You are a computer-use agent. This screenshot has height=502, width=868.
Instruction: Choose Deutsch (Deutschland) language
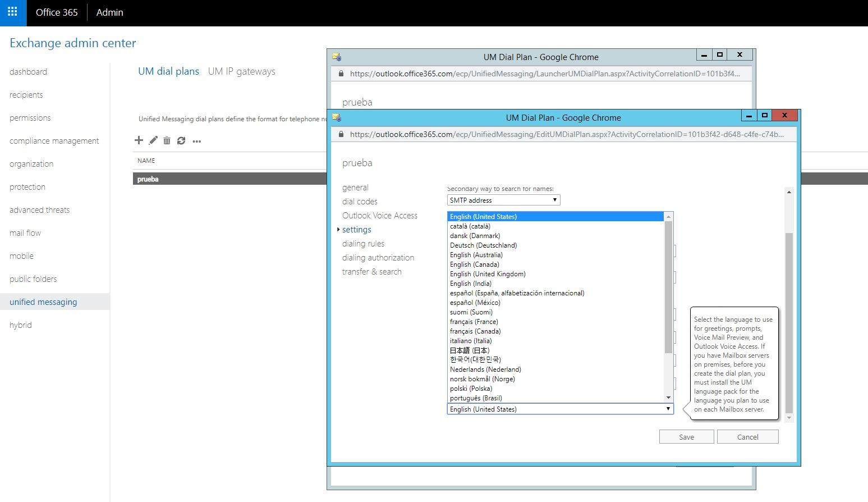click(x=555, y=245)
